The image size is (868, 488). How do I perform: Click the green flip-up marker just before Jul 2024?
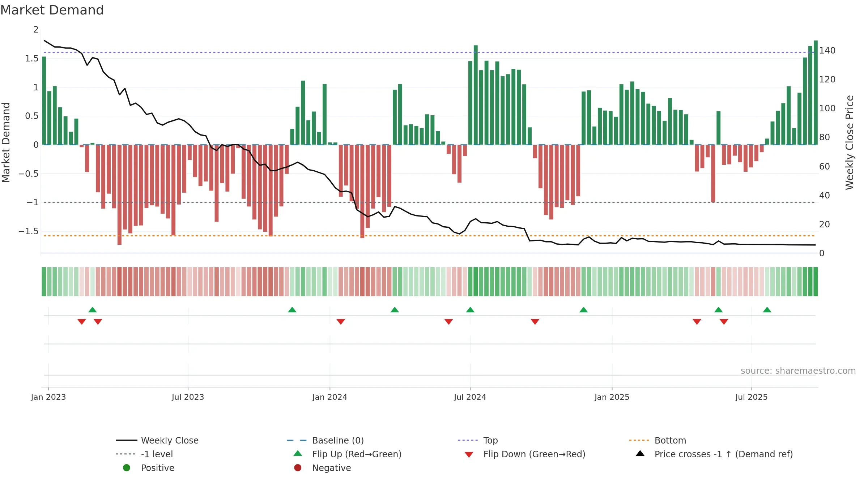tap(470, 310)
